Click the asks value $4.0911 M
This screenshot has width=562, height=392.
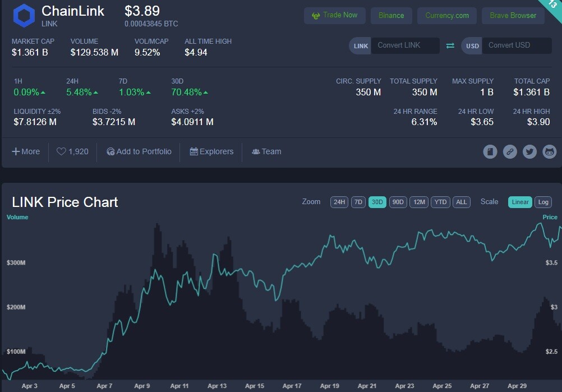pyautogui.click(x=192, y=122)
